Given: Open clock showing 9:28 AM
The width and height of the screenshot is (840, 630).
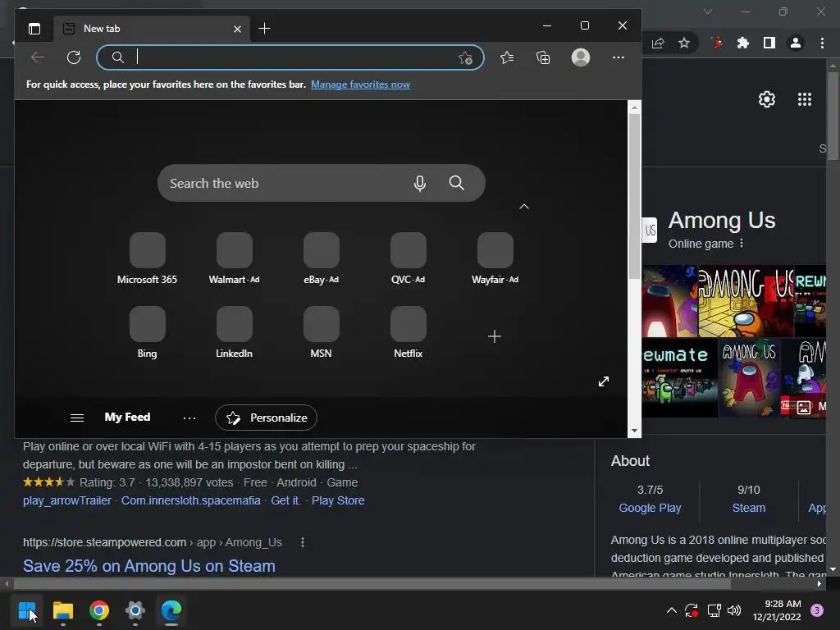Looking at the screenshot, I should pos(776,610).
